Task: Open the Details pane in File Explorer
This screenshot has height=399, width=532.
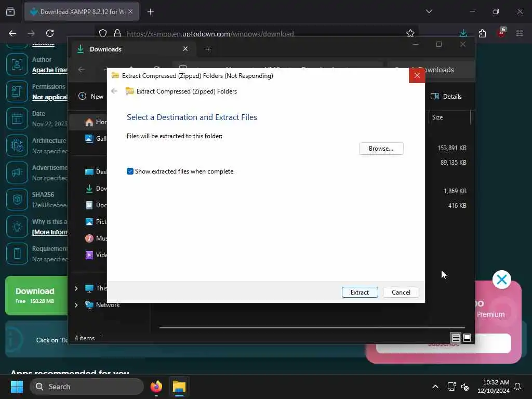Action: pos(446,96)
